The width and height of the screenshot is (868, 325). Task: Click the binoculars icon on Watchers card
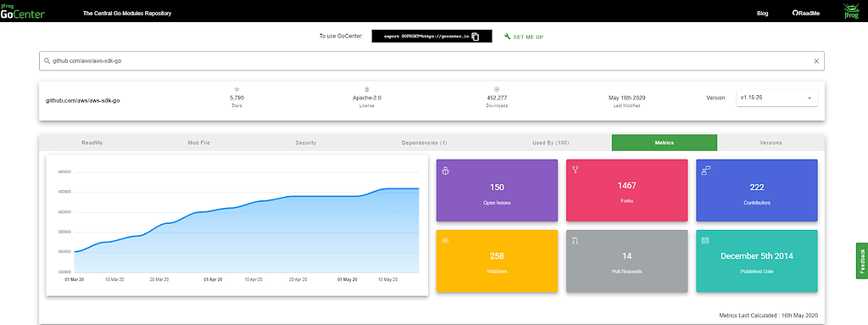pyautogui.click(x=446, y=240)
